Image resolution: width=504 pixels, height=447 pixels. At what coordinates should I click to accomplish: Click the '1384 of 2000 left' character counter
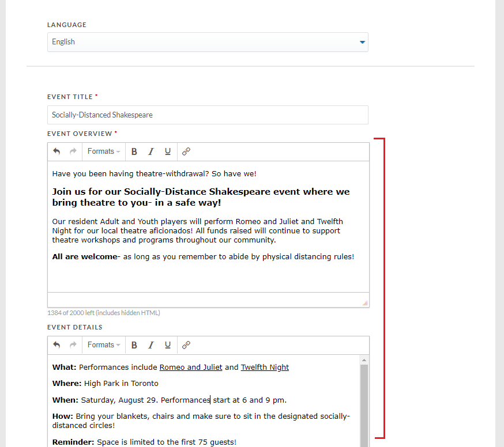pos(103,313)
